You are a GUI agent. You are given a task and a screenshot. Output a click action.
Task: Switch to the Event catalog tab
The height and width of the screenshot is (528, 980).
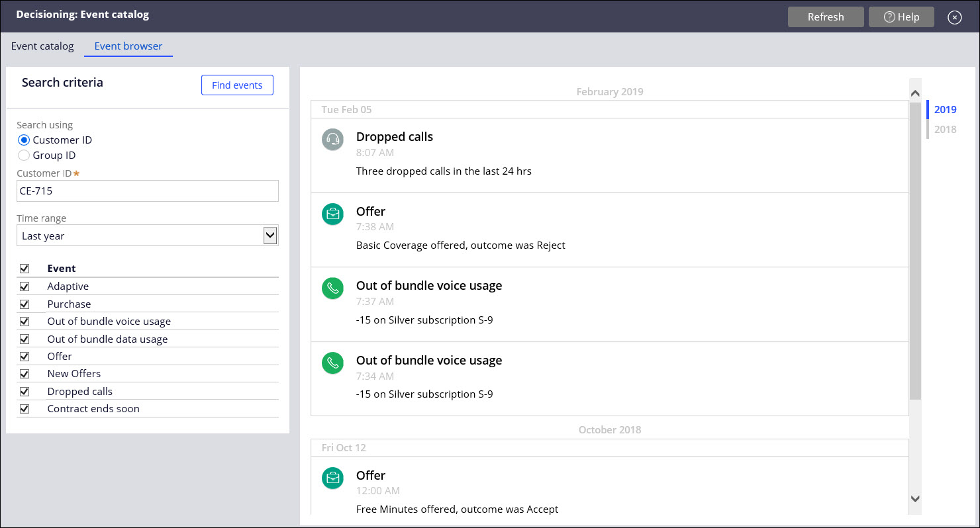click(42, 46)
